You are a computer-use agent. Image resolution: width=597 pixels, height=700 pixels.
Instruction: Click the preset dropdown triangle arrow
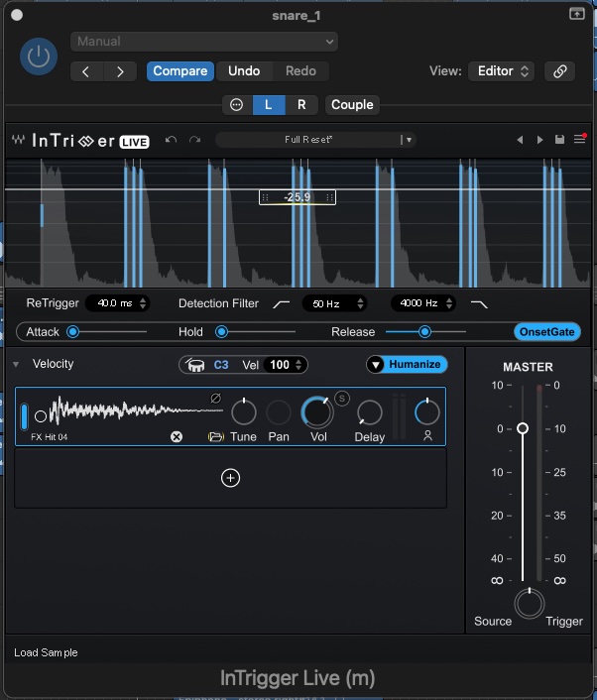pos(409,140)
